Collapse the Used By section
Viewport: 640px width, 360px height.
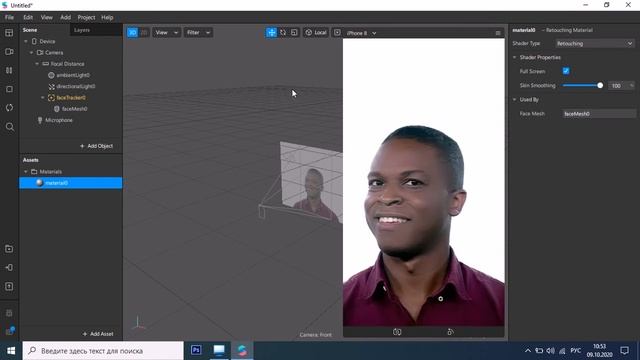point(514,100)
